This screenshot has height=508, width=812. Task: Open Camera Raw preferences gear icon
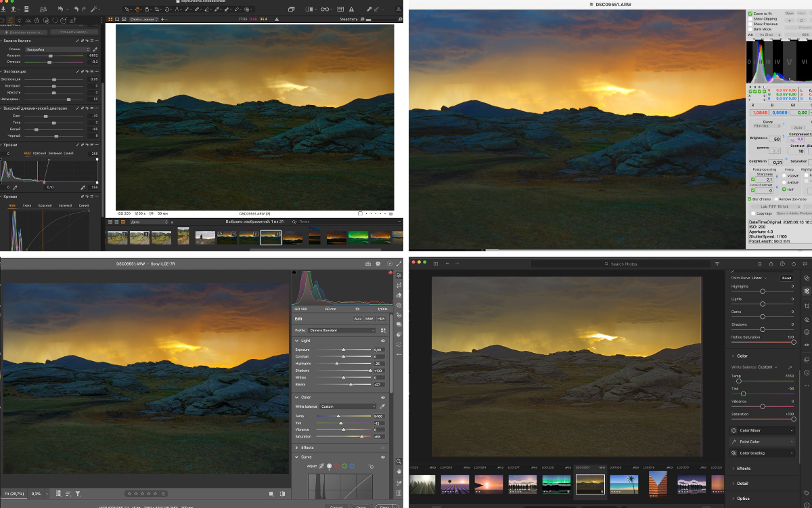378,263
